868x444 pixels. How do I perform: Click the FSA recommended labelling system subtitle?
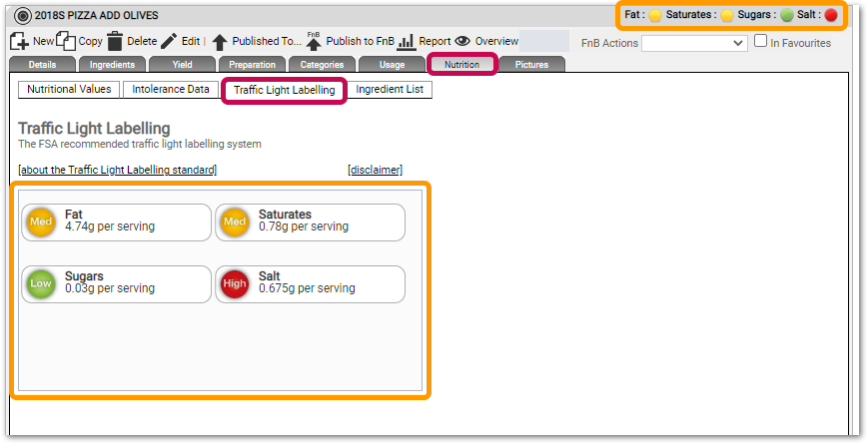pyautogui.click(x=140, y=145)
